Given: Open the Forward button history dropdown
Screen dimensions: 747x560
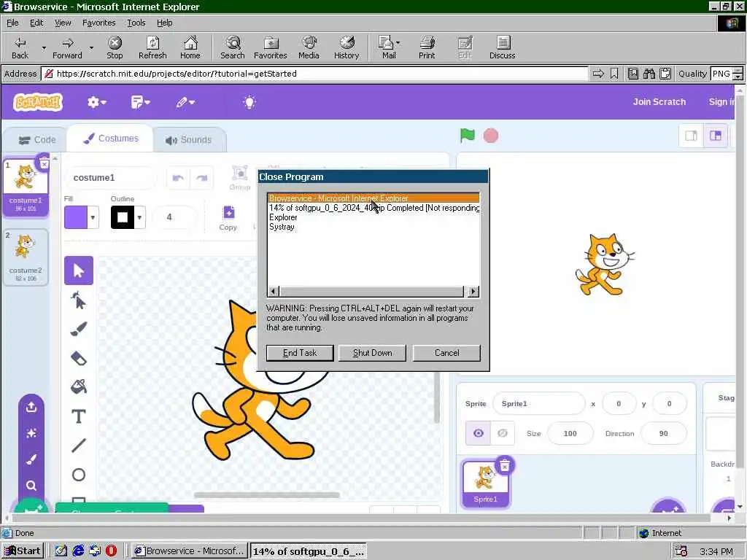Looking at the screenshot, I should pyautogui.click(x=91, y=47).
